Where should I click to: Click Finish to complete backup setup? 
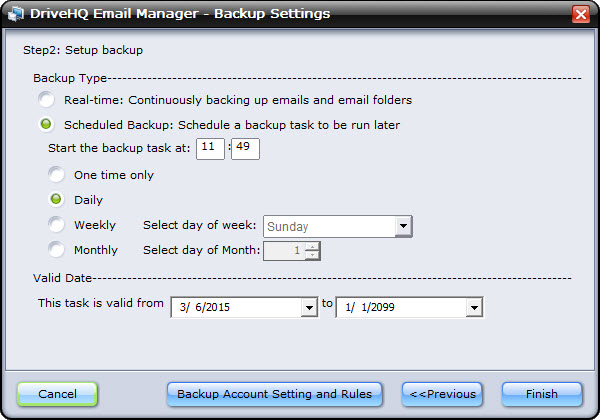click(542, 394)
